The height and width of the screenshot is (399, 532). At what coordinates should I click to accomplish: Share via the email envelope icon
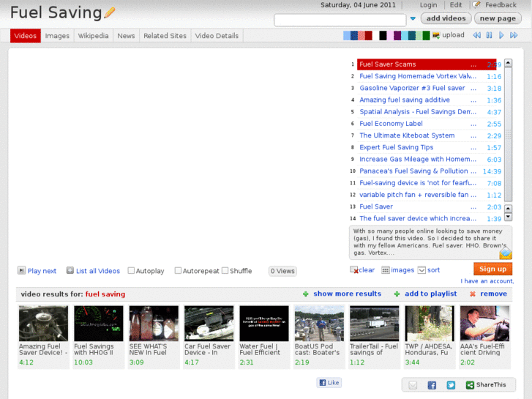coord(413,385)
